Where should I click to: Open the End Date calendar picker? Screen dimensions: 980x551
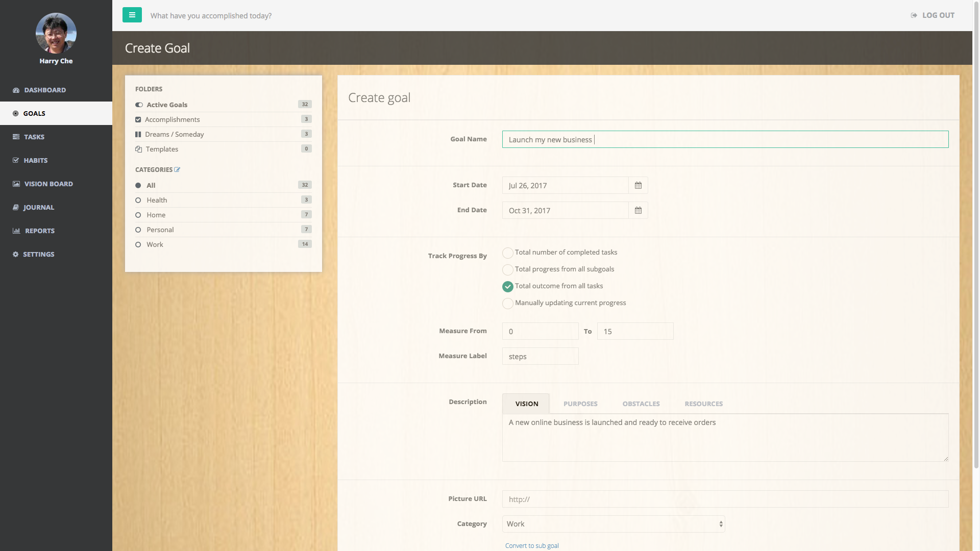coord(638,210)
